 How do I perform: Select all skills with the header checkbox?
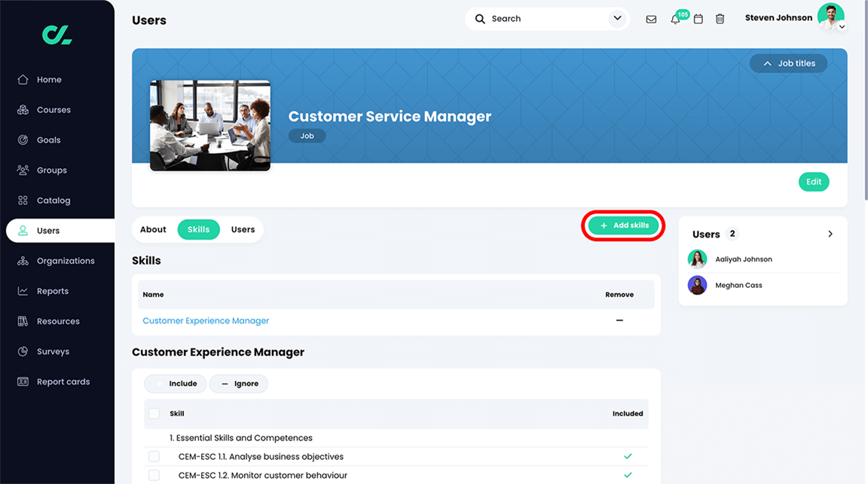(x=154, y=413)
